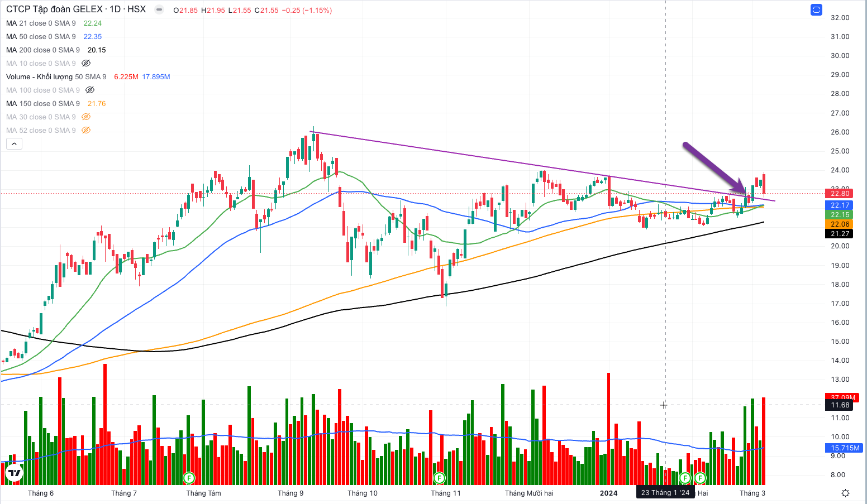Click the red 22.80 last price label
The height and width of the screenshot is (504, 867).
pos(840,193)
